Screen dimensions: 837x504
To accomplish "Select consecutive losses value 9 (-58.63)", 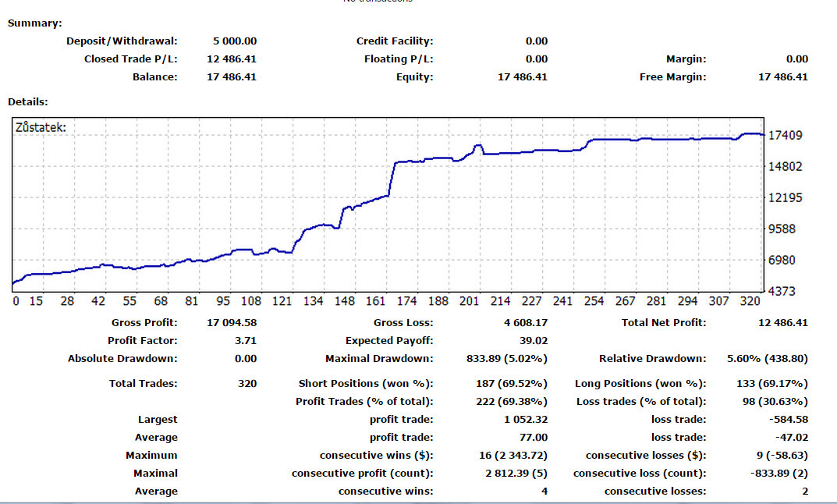I will pos(782,456).
